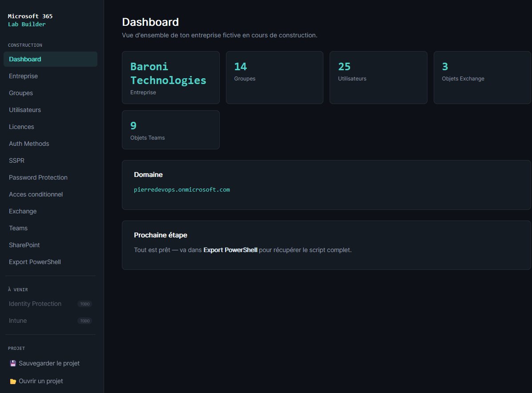Click the PROJET section label
The image size is (532, 393).
tap(16, 348)
